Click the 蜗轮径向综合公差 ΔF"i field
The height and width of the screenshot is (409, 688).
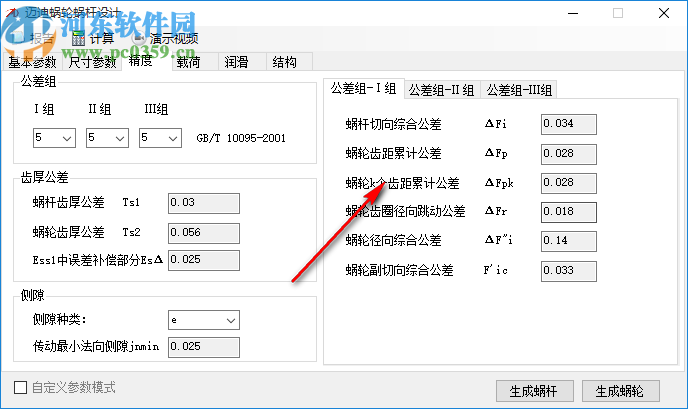569,241
